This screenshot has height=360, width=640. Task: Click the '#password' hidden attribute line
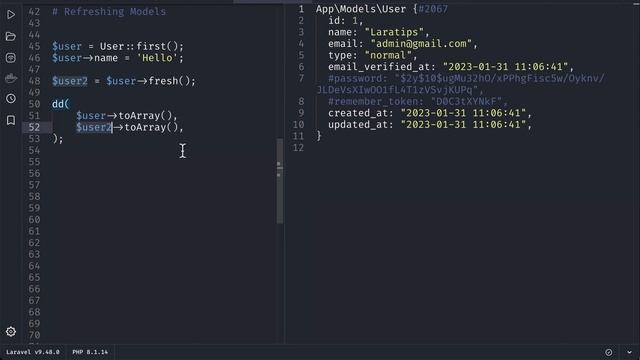460,84
